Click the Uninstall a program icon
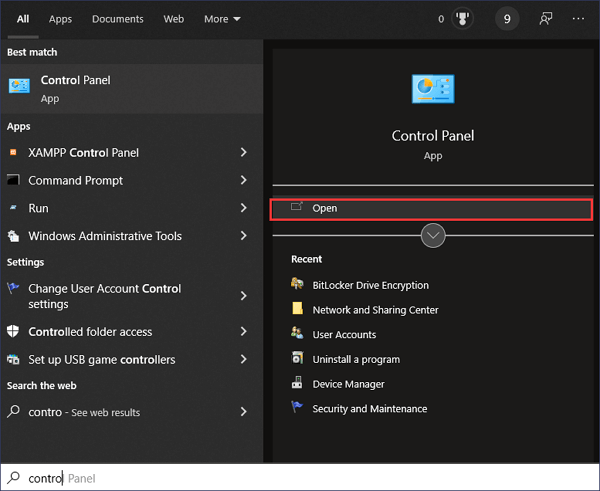The height and width of the screenshot is (491, 600). pyautogui.click(x=297, y=359)
